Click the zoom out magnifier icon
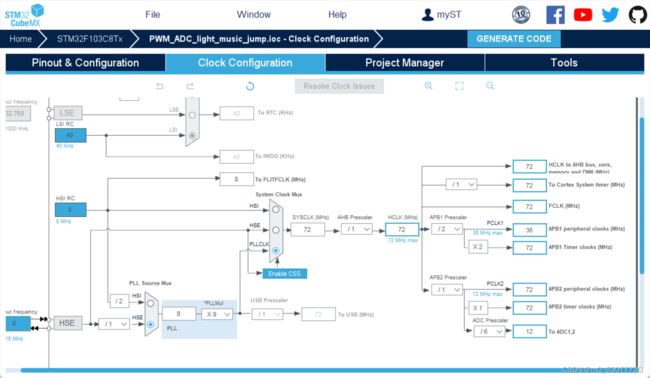Viewport: 650px width, 378px height. [490, 86]
